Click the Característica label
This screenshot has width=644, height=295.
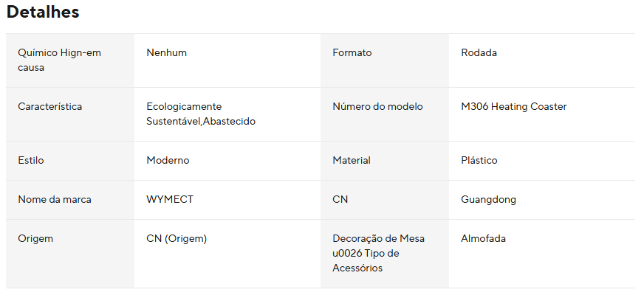click(x=50, y=106)
